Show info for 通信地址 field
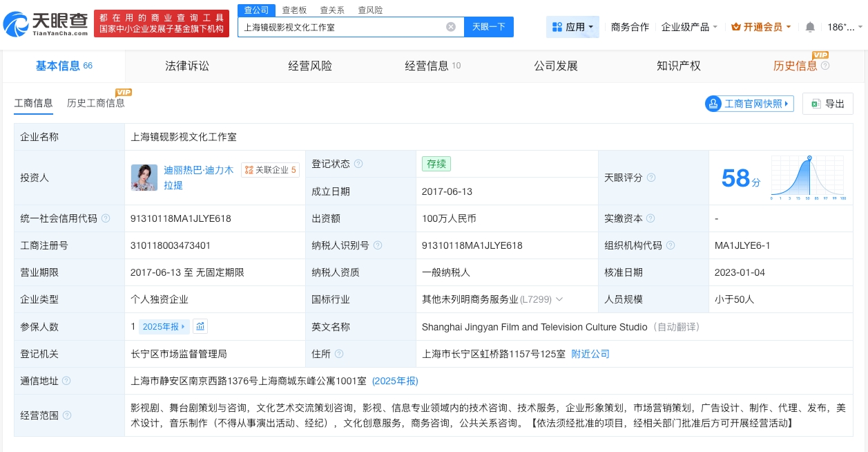The height and width of the screenshot is (452, 868). click(x=66, y=381)
